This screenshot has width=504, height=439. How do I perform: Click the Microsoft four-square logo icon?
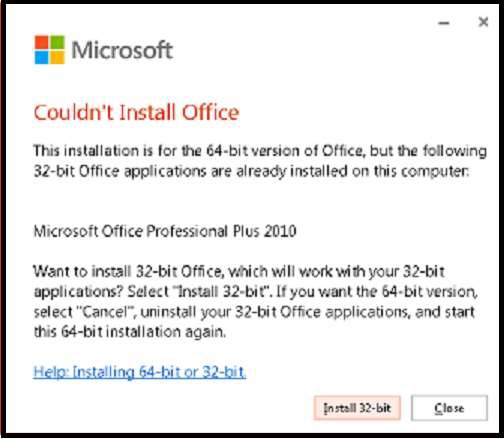point(49,50)
